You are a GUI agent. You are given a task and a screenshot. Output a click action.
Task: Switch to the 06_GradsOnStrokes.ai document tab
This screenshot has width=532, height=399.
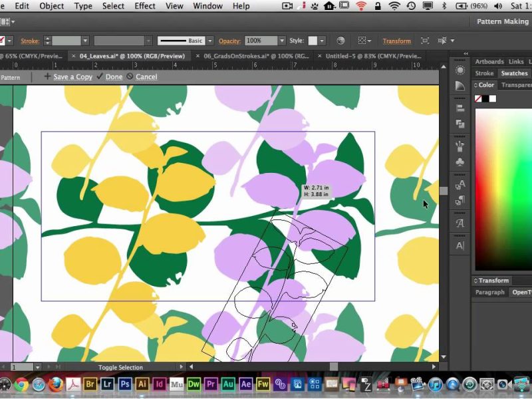pos(256,56)
